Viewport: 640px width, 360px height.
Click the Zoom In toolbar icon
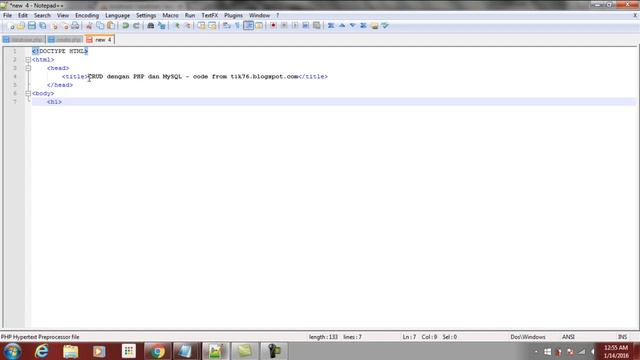pyautogui.click(x=176, y=26)
